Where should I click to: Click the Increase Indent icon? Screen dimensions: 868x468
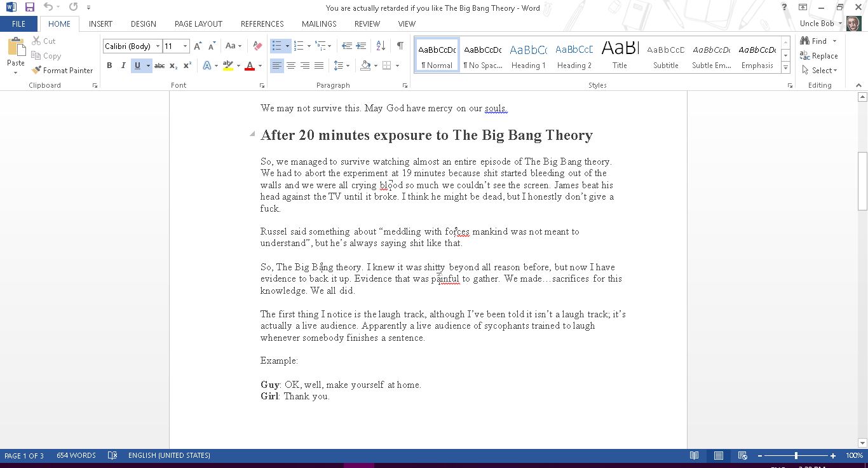[361, 46]
